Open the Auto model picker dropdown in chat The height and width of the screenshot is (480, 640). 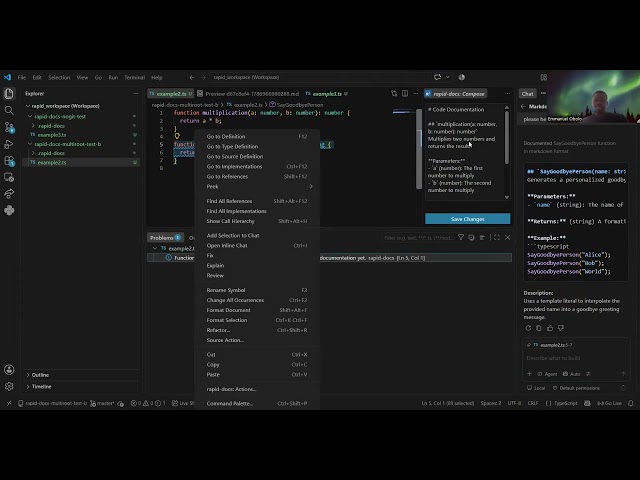tap(571, 373)
